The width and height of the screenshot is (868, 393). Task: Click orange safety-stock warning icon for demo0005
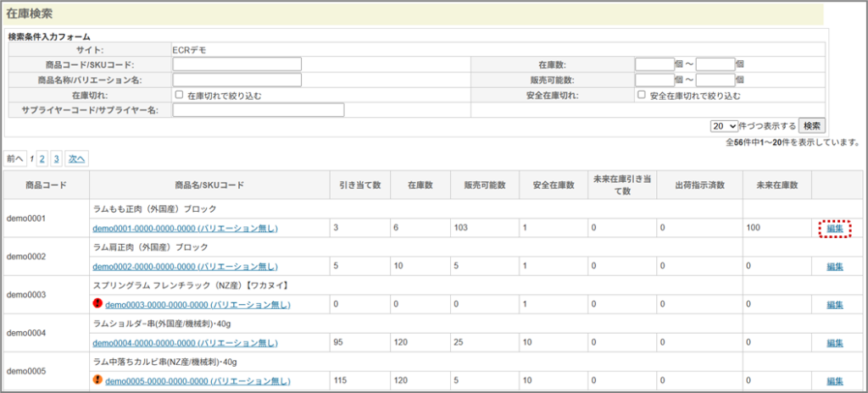97,380
